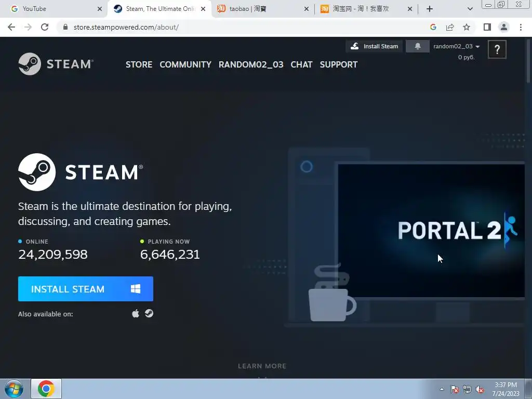Viewport: 532px width, 399px height.
Task: Click the big blue INSTALL STEAM button
Action: (x=86, y=289)
